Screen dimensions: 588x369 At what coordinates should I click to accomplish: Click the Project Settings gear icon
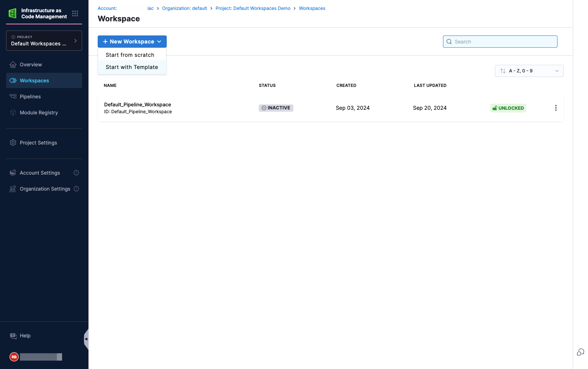coord(13,143)
